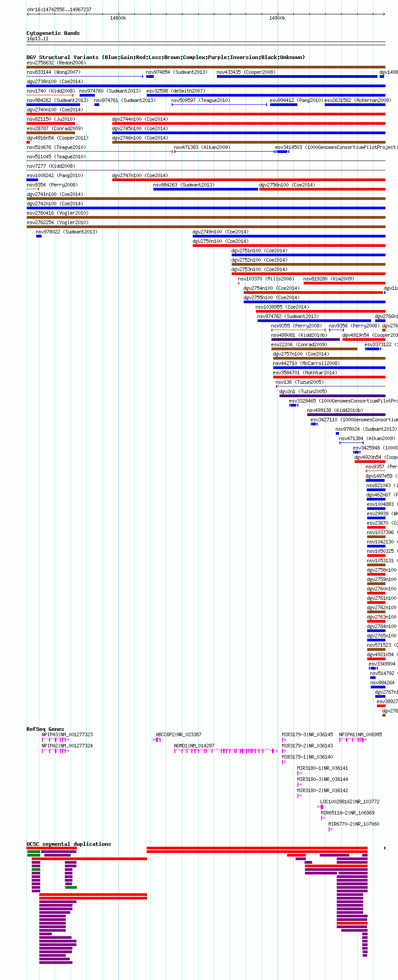398x980 pixels.
Task: Select the nsv833144 (Wong2007) variant label
Action: (54, 72)
